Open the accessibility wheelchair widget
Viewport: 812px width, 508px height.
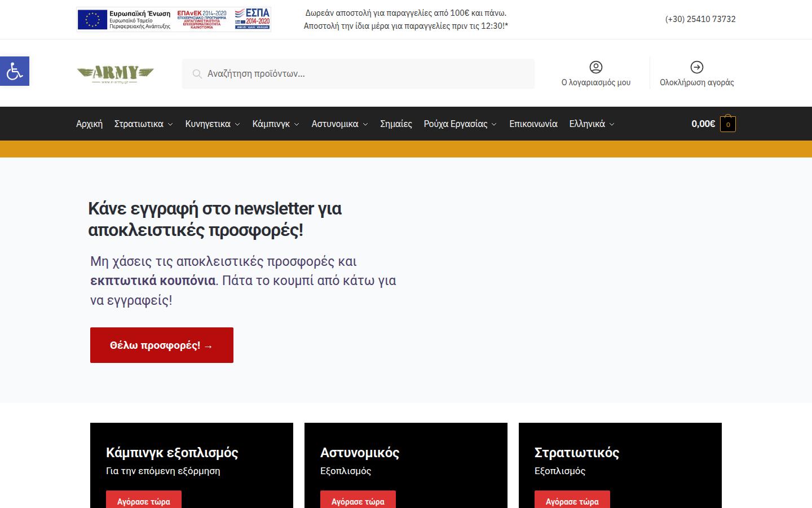15,71
